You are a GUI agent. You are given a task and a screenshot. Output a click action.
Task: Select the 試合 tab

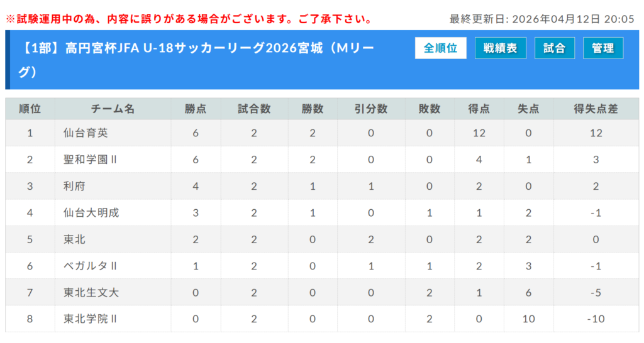click(x=554, y=48)
